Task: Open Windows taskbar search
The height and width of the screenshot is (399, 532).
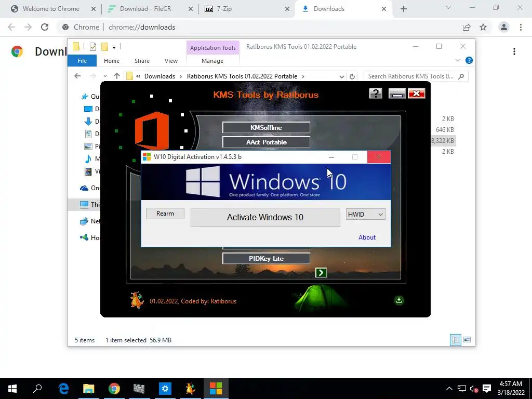Action: pos(37,388)
